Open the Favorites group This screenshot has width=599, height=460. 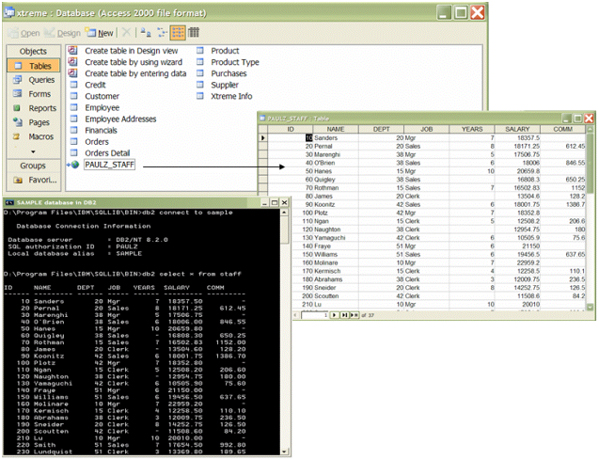(34, 180)
